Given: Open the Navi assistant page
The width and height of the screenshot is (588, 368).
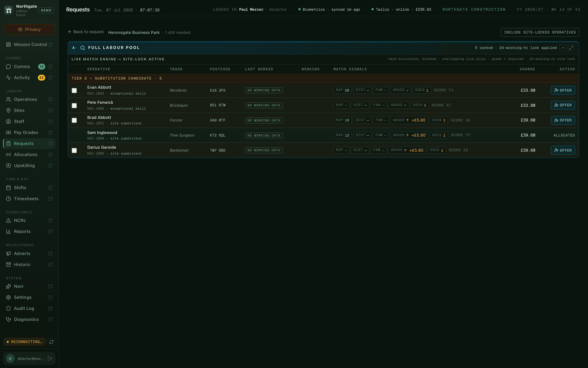Looking at the screenshot, I should [x=18, y=286].
